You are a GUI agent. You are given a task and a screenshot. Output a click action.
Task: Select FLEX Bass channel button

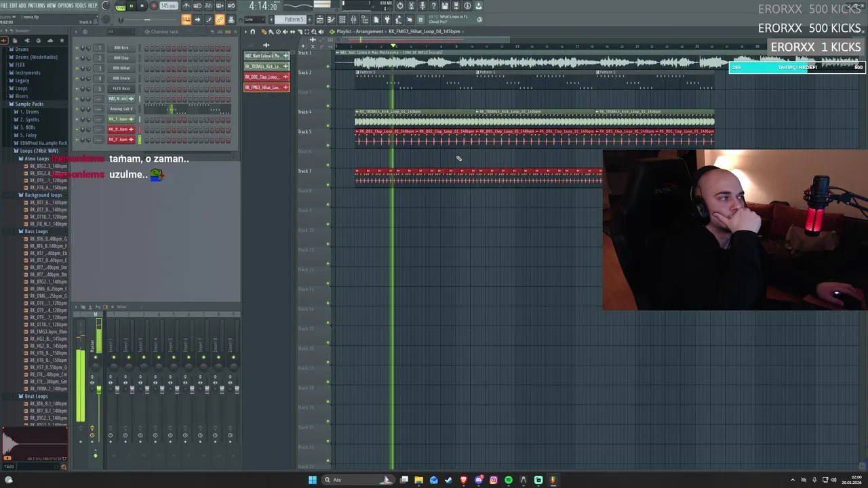[121, 88]
